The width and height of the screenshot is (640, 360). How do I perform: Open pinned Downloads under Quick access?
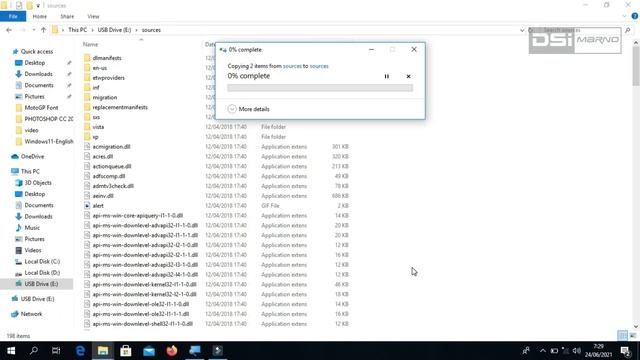38,74
